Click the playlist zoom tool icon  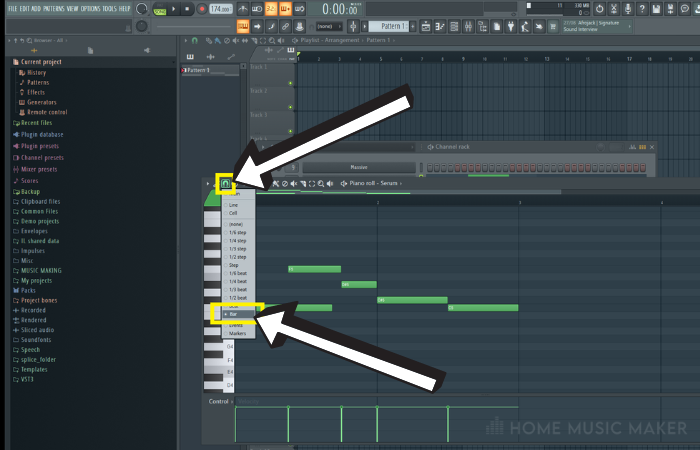pyautogui.click(x=272, y=41)
